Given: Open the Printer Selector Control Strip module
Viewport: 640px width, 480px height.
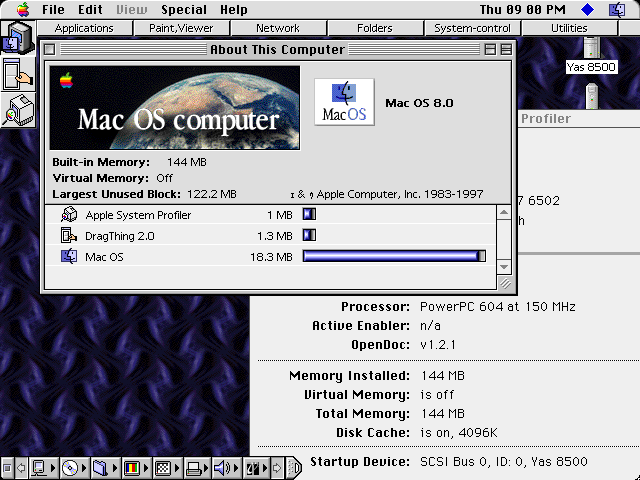Looking at the screenshot, I should click(x=198, y=468).
